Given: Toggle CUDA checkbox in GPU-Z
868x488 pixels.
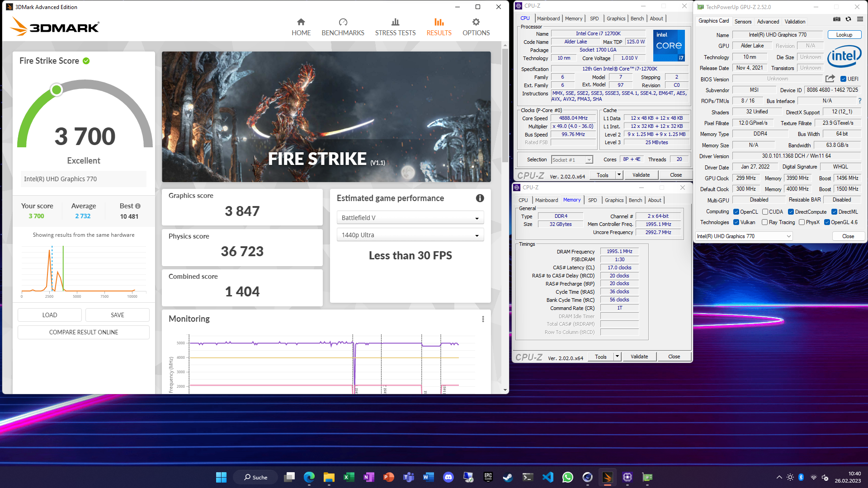Looking at the screenshot, I should (765, 212).
